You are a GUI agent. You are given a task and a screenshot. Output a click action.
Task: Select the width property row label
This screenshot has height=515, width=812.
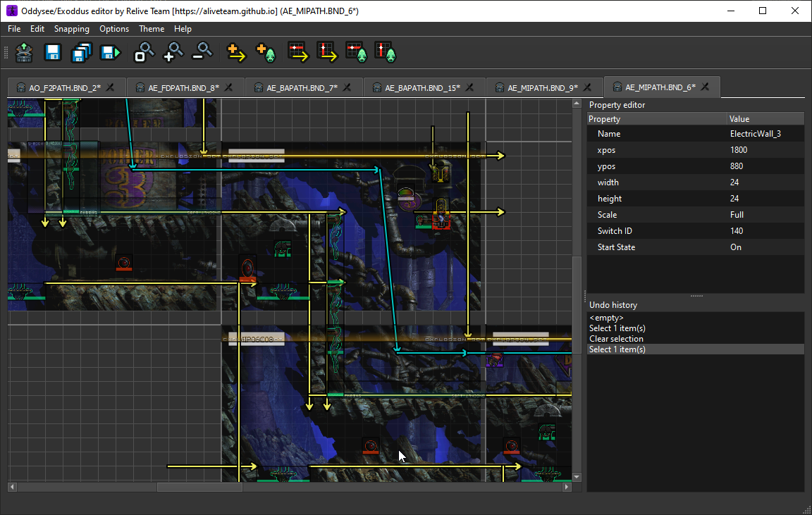[x=608, y=182]
